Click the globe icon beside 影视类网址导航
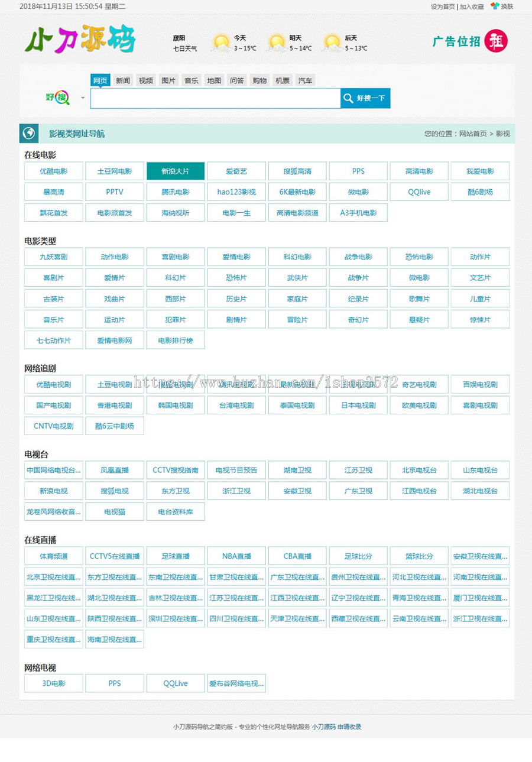 coord(28,134)
